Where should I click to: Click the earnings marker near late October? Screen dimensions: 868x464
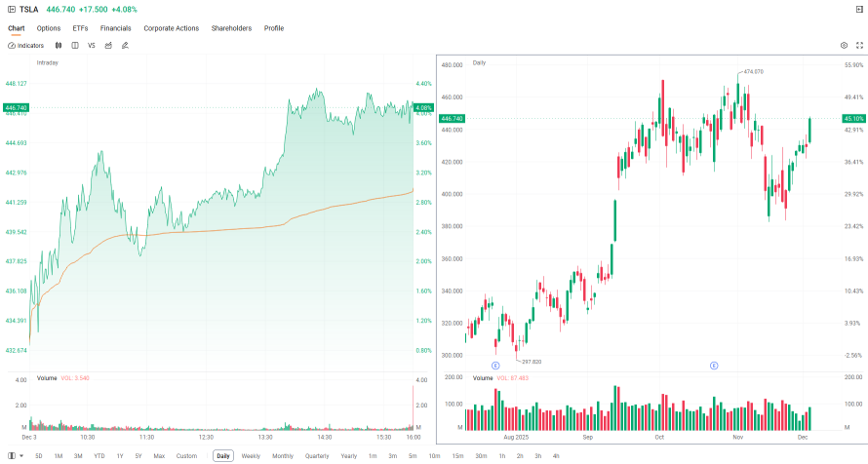point(714,366)
